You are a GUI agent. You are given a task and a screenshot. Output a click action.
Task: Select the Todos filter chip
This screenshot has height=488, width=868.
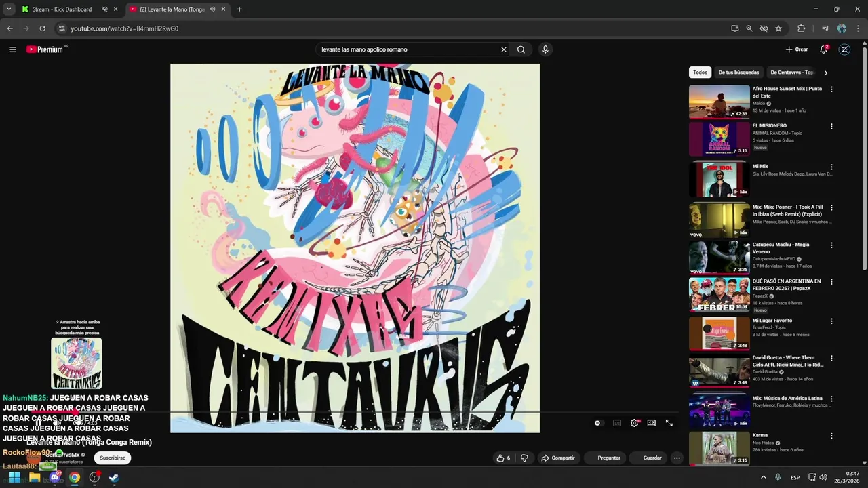[700, 73]
